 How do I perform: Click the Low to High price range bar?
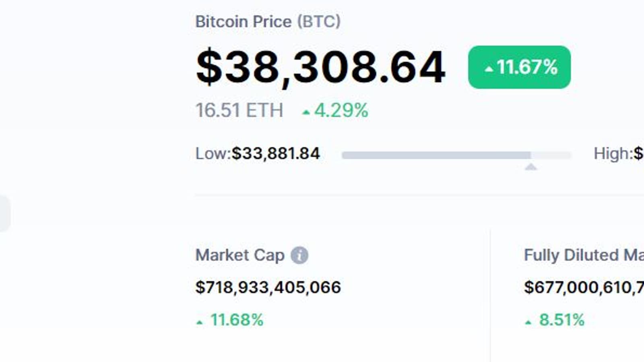(x=456, y=155)
